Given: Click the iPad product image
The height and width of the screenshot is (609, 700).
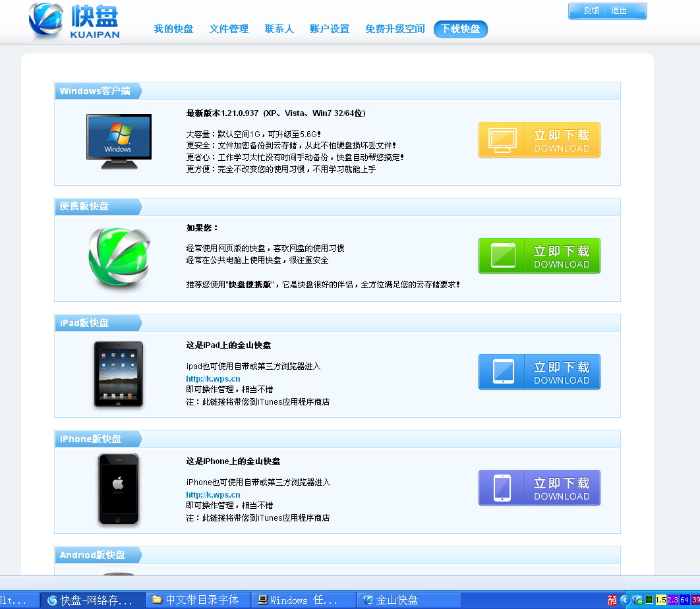Looking at the screenshot, I should (x=118, y=374).
